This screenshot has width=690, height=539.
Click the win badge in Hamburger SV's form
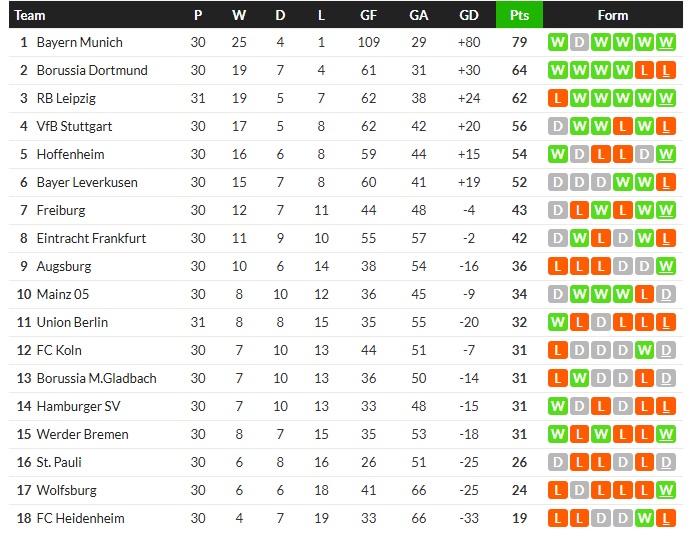(x=558, y=406)
